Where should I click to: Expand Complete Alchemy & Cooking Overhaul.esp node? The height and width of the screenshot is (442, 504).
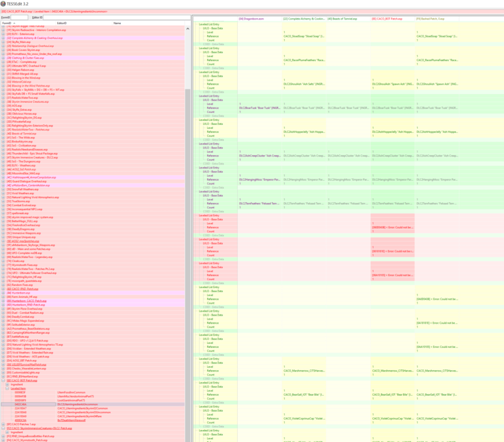point(3,38)
